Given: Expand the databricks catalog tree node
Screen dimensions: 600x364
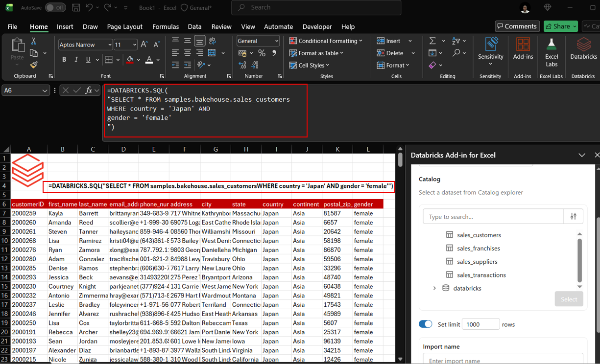Looking at the screenshot, I should click(x=434, y=288).
